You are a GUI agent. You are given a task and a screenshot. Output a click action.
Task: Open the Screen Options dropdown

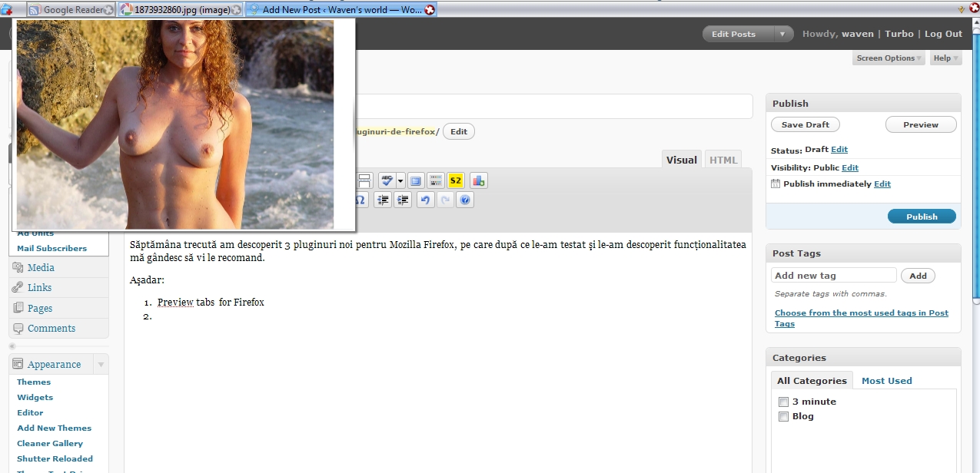(889, 58)
